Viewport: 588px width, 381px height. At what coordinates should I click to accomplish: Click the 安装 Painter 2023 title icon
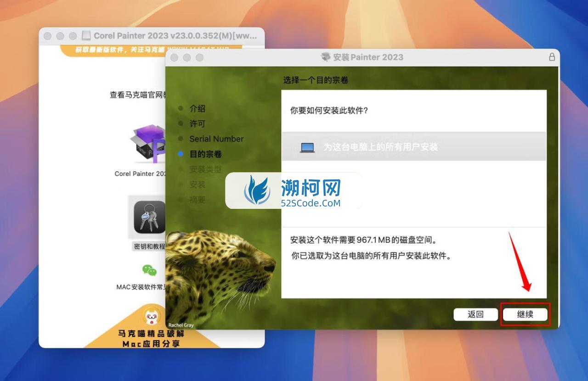coord(326,57)
